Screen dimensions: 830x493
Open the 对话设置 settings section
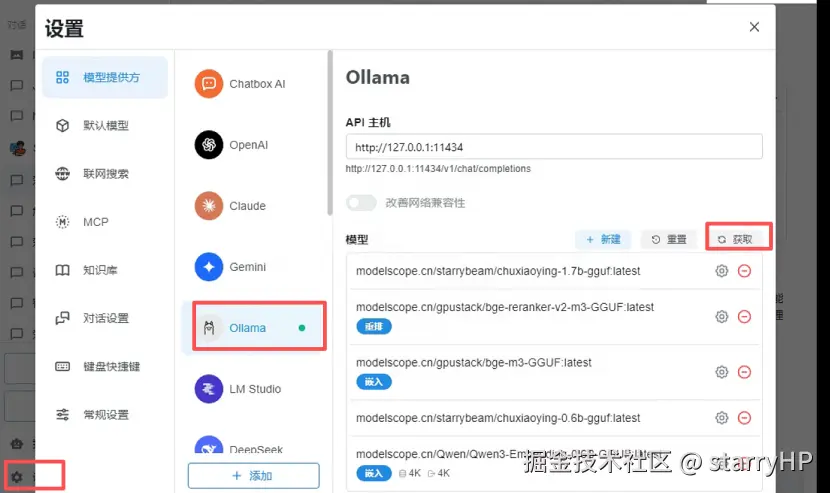tap(105, 318)
